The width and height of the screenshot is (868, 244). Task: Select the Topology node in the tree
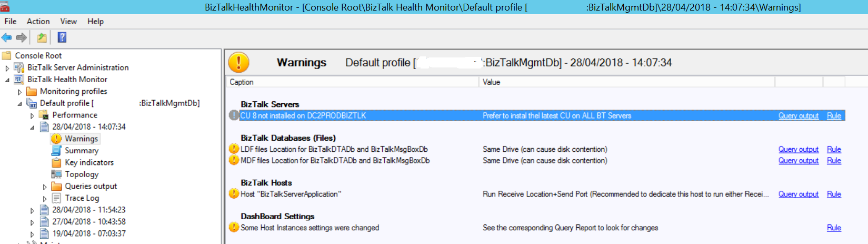click(82, 174)
